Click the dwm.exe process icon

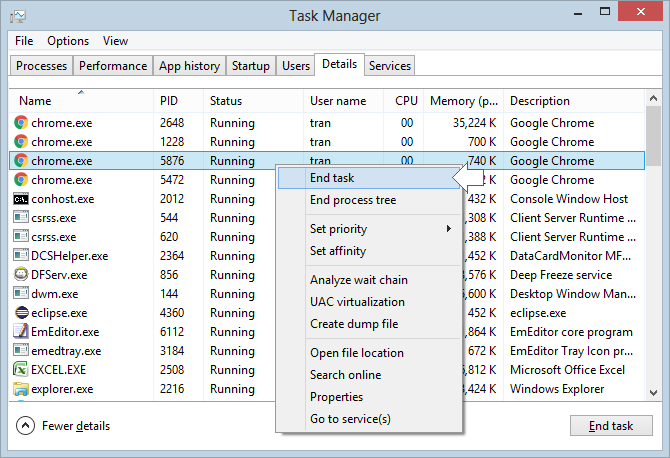(21, 294)
